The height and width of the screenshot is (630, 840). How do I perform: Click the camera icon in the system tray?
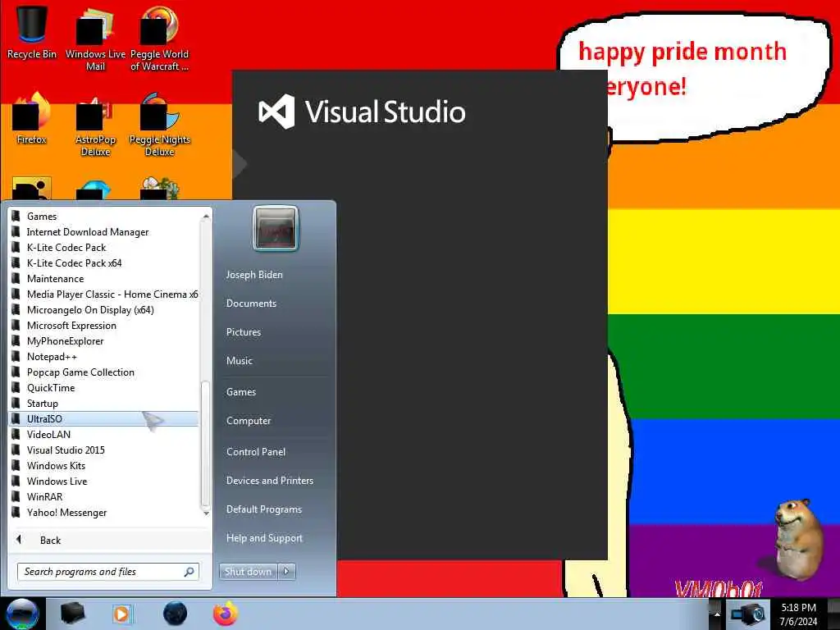click(x=748, y=614)
